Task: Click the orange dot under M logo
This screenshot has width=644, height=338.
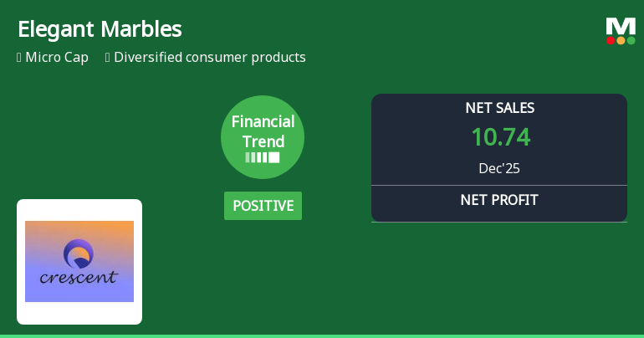Action: pos(621,40)
